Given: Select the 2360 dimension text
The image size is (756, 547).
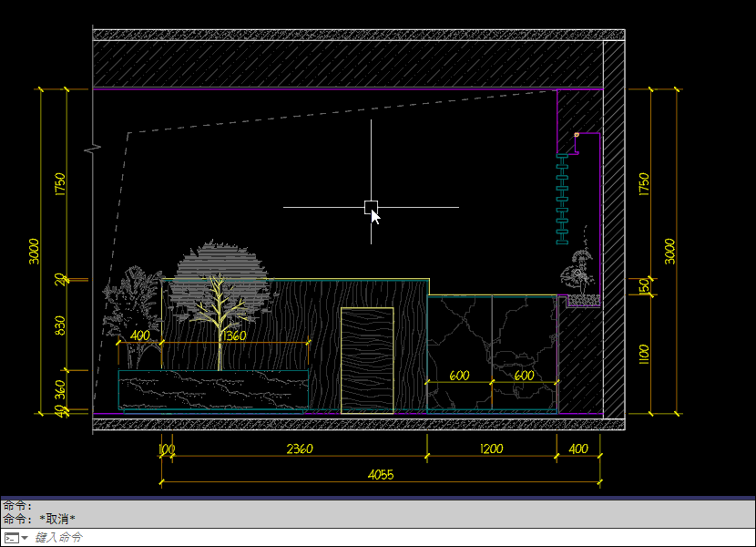Looking at the screenshot, I should [x=300, y=449].
